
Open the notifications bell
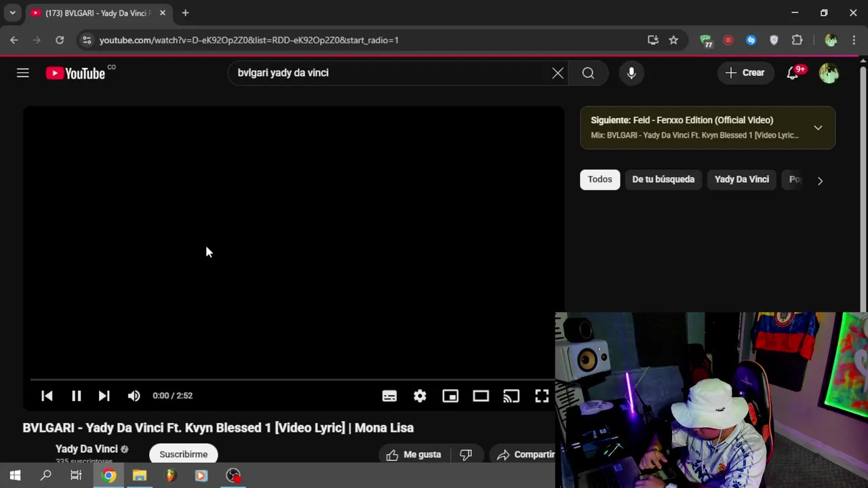(793, 73)
